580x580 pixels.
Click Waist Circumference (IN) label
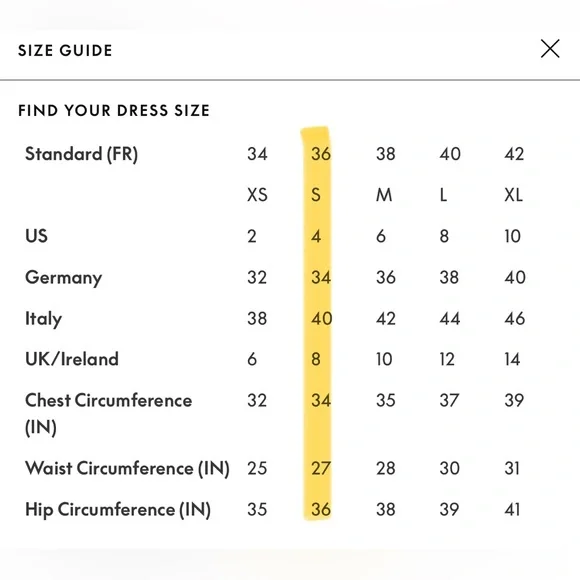[127, 469]
